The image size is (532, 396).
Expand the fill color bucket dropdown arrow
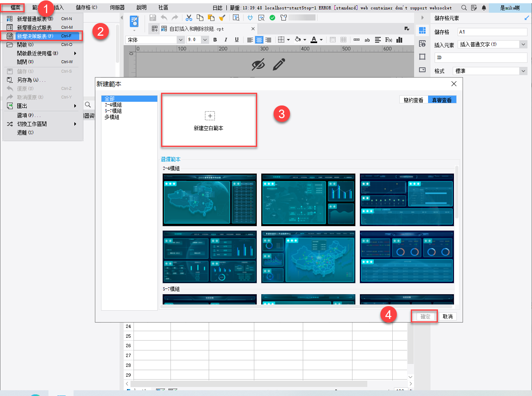coord(304,40)
